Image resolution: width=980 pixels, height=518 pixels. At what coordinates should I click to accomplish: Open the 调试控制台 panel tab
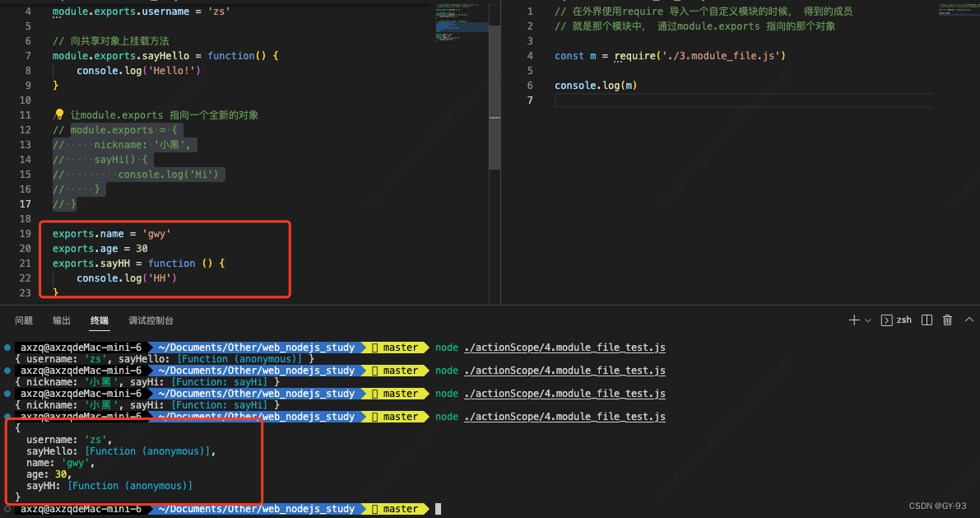coord(151,320)
